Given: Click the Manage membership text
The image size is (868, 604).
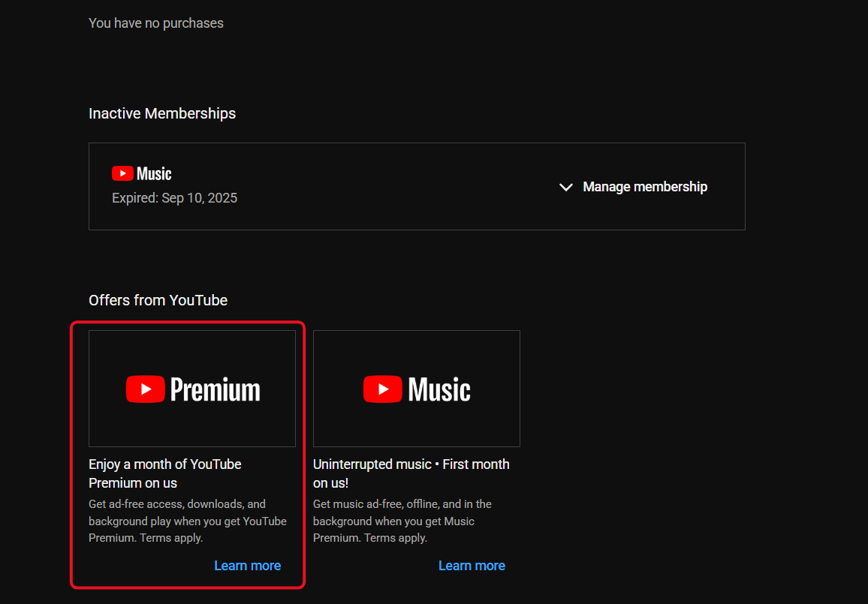Looking at the screenshot, I should pyautogui.click(x=645, y=187).
